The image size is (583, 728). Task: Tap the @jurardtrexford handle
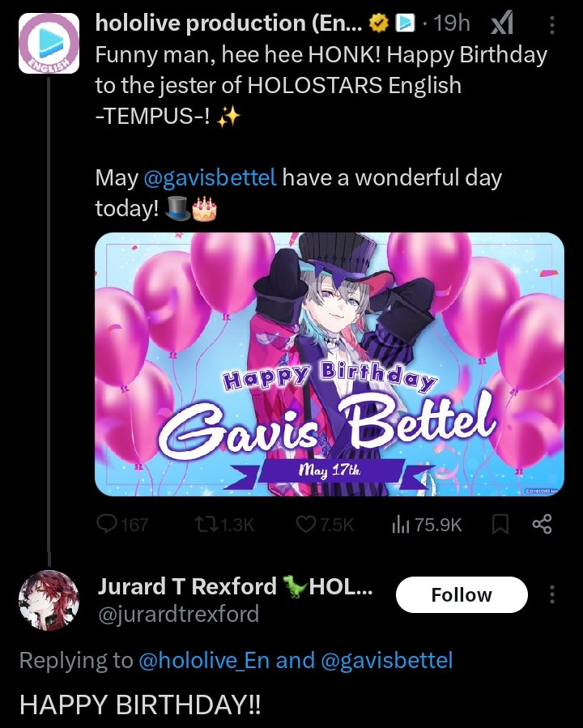(178, 614)
